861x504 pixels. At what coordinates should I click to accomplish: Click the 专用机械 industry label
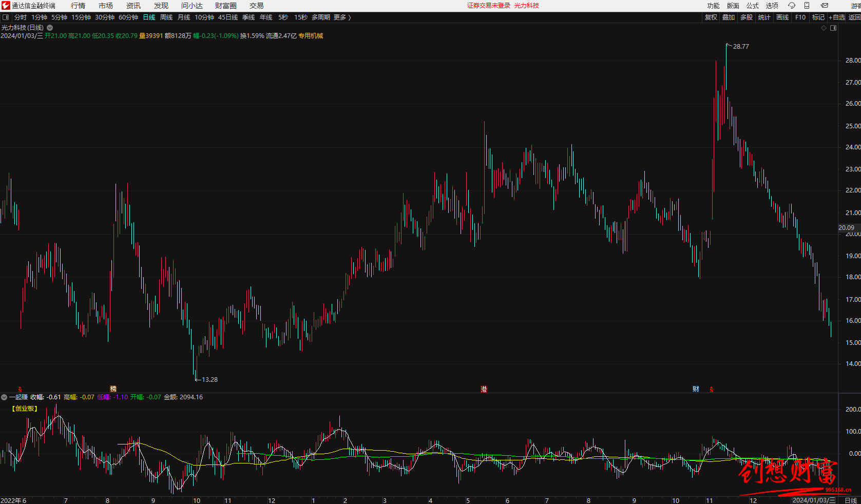[x=311, y=36]
